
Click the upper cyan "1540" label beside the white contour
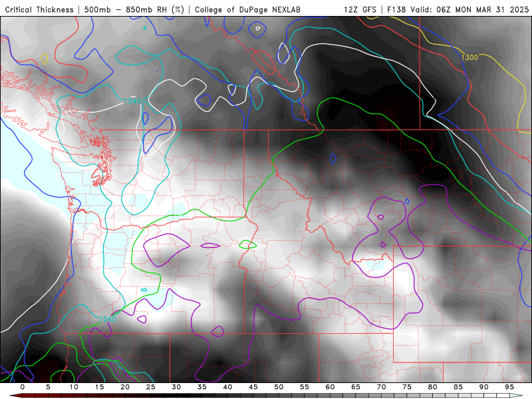pos(132,101)
